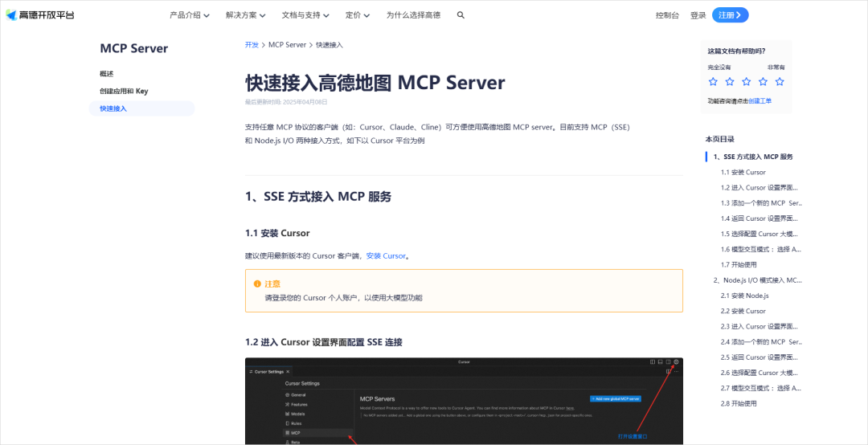Rate the document with fifth star

[x=780, y=81]
